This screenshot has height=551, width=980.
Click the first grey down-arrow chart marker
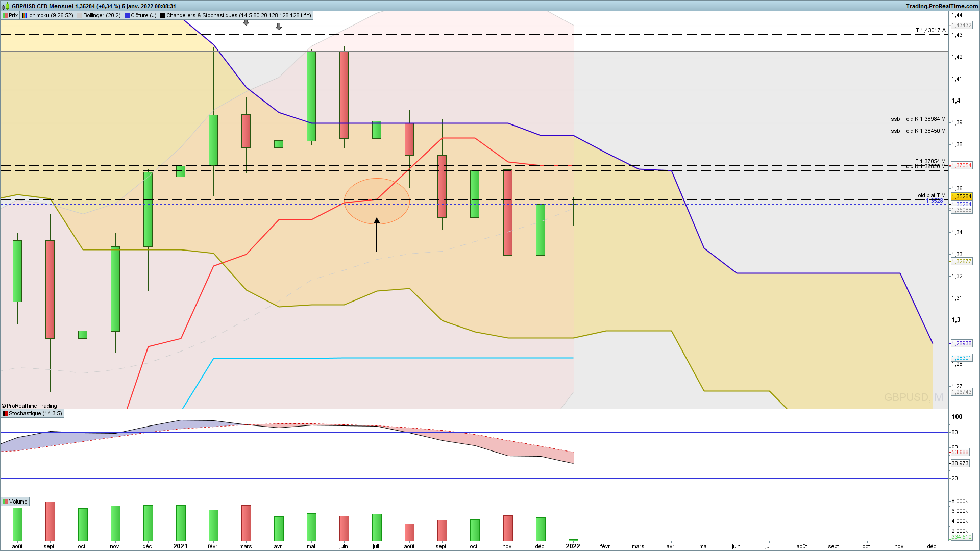pos(246,22)
